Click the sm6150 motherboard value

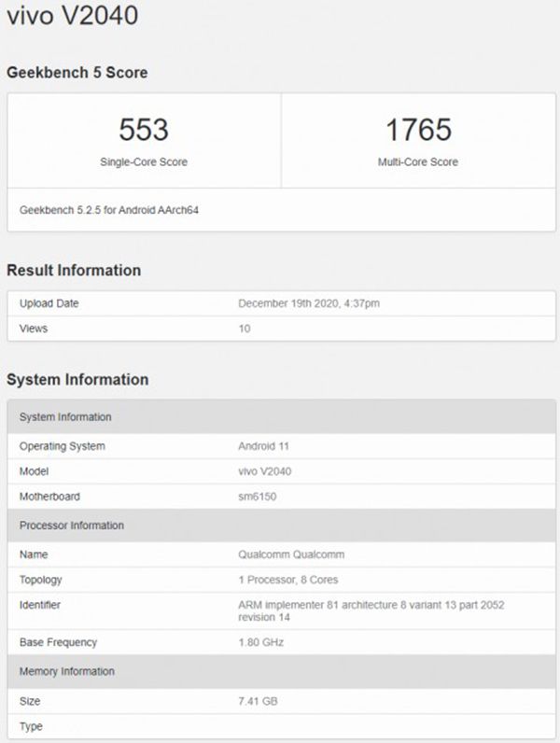[258, 497]
